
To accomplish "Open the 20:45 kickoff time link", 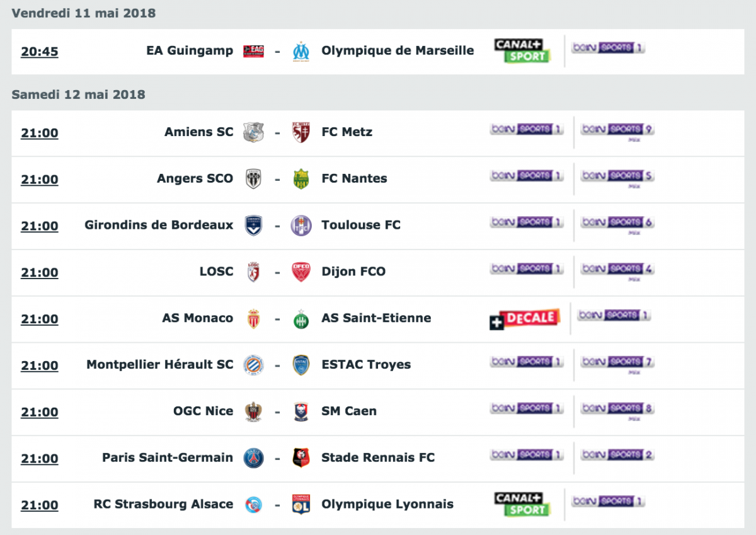I will [x=40, y=52].
